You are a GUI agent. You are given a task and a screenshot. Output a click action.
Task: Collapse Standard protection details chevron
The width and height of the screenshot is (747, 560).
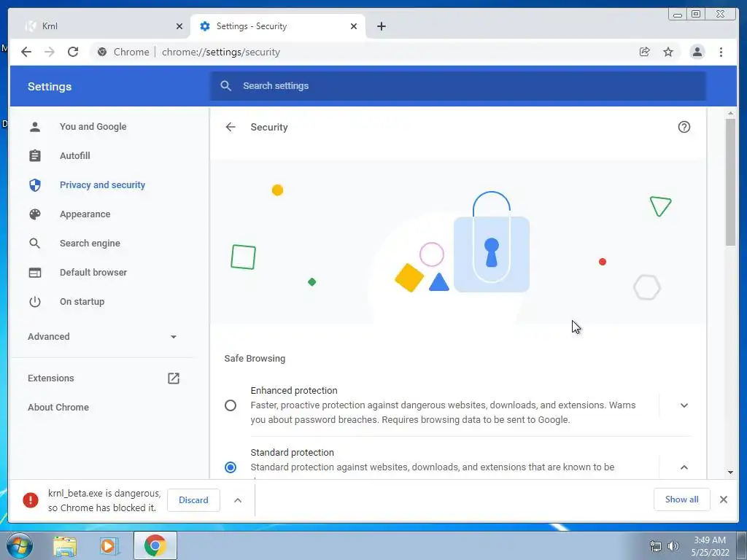tap(684, 467)
